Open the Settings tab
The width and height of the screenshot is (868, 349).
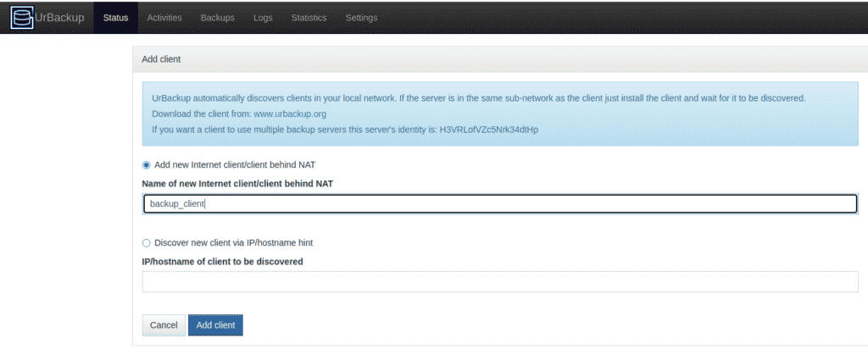tap(362, 18)
